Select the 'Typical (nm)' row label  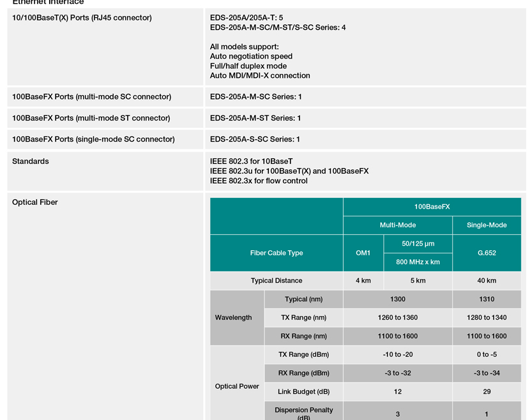tap(303, 299)
